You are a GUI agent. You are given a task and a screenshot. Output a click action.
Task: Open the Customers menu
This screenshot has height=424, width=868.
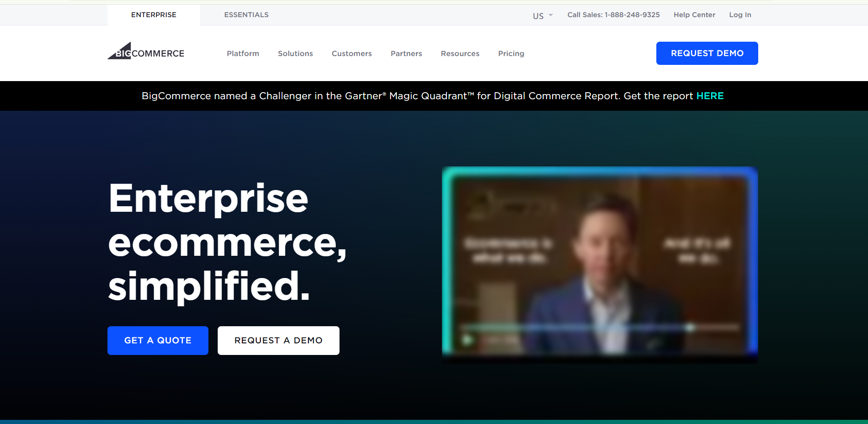click(x=352, y=53)
